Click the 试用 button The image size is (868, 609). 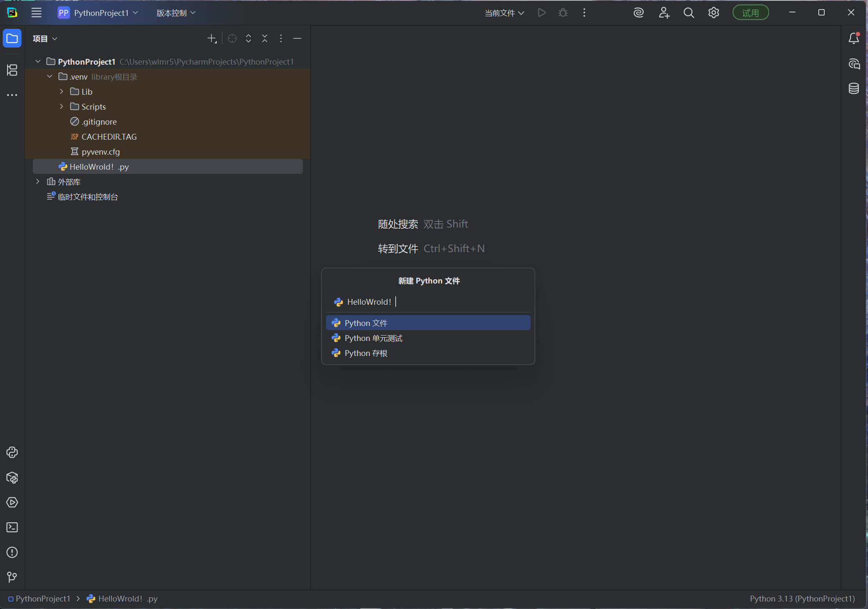click(750, 12)
